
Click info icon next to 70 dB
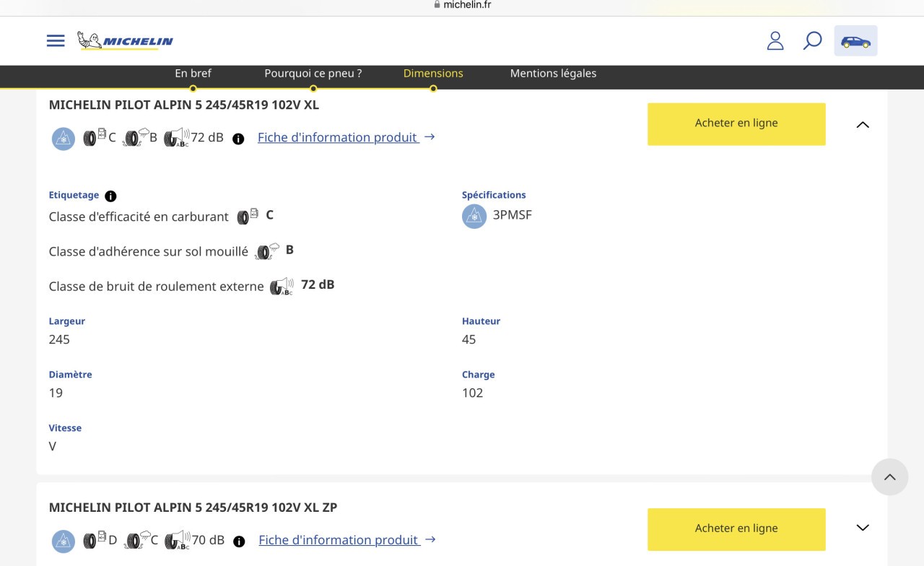click(240, 541)
